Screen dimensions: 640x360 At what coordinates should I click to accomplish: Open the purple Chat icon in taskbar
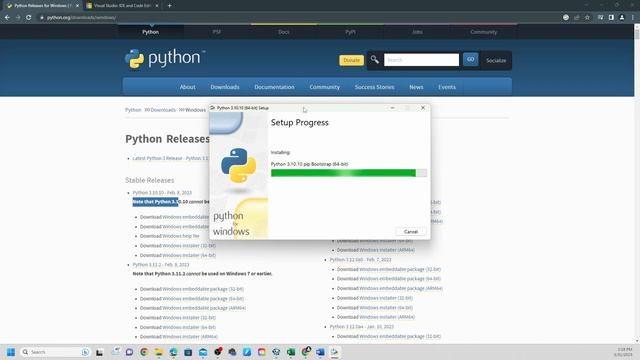pos(129,352)
